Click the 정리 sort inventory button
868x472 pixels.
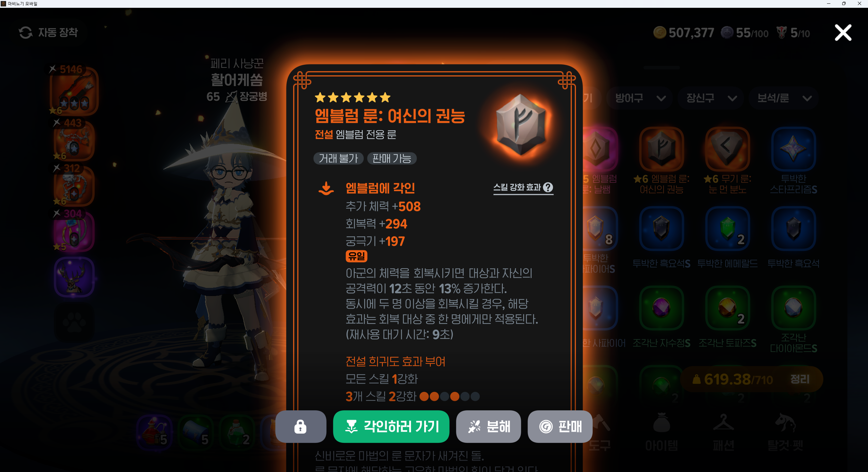(800, 379)
